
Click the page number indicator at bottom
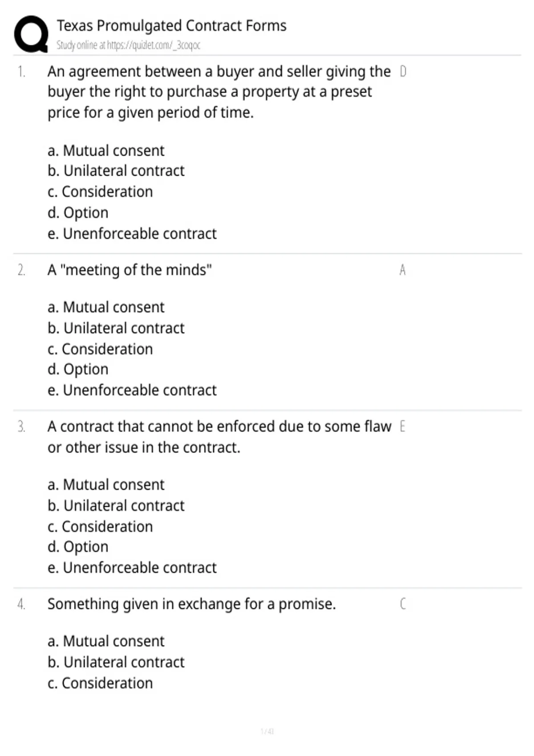pos(267,731)
